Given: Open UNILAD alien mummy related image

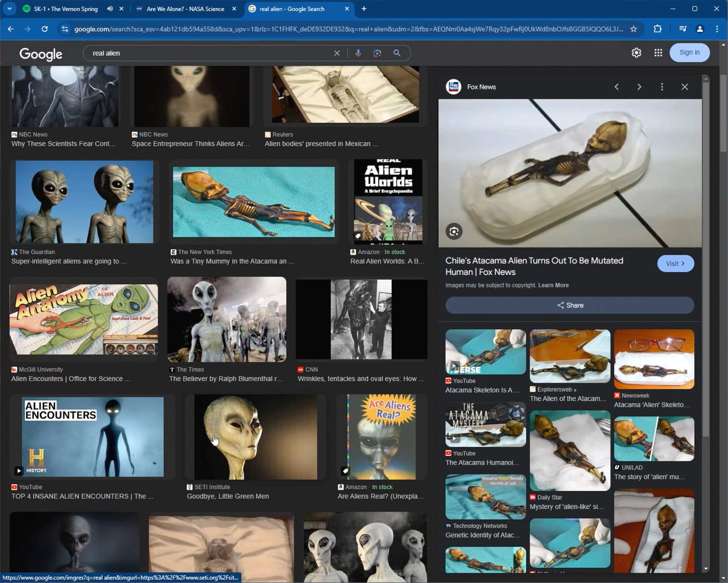Looking at the screenshot, I should 654,439.
